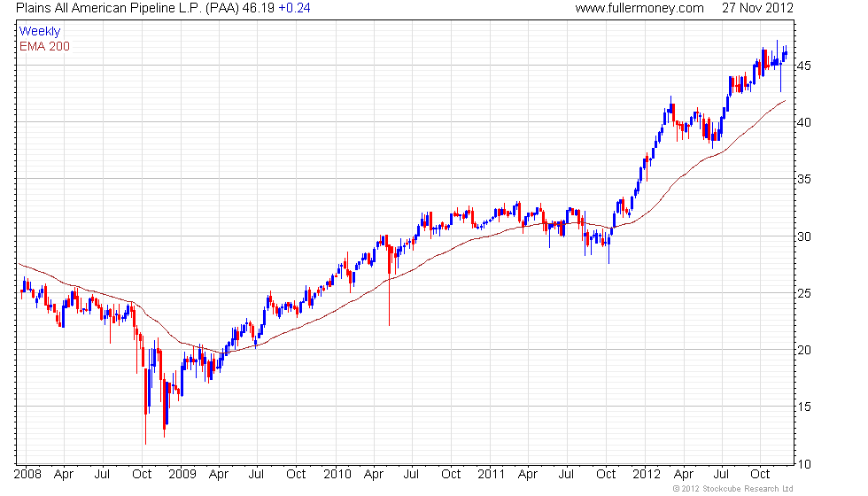Click the last price '46.19'
Screen dimensions: 868x496
pyautogui.click(x=259, y=8)
